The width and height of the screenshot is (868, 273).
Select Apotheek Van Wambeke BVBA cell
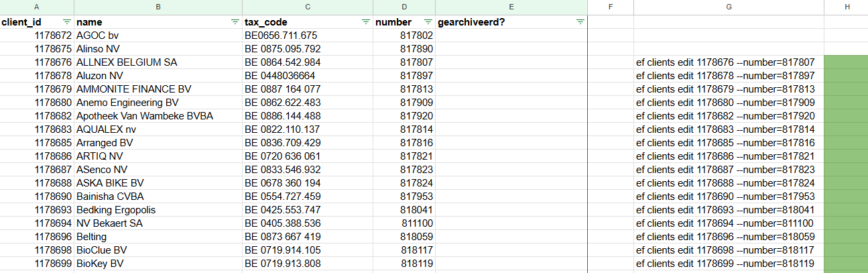point(158,116)
